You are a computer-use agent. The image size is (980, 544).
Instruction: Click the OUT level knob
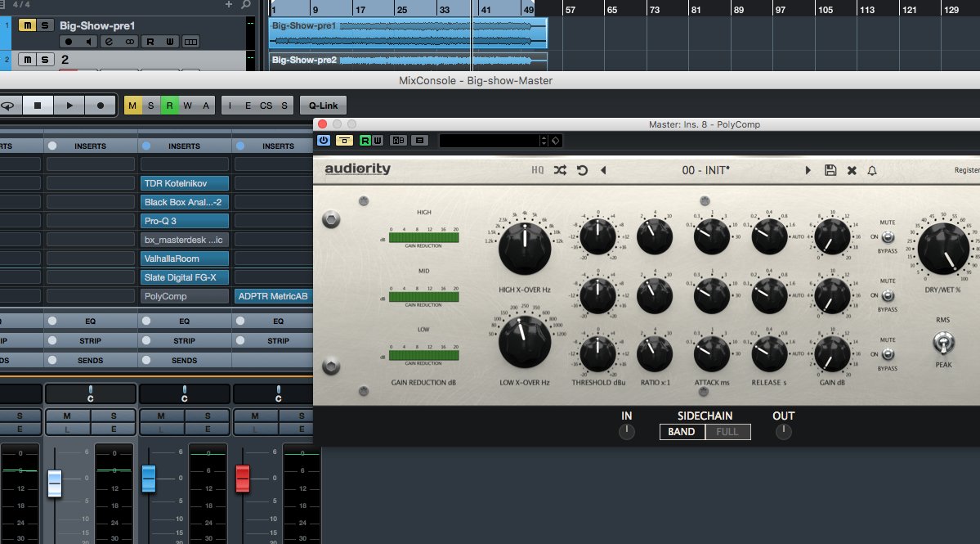coord(783,431)
